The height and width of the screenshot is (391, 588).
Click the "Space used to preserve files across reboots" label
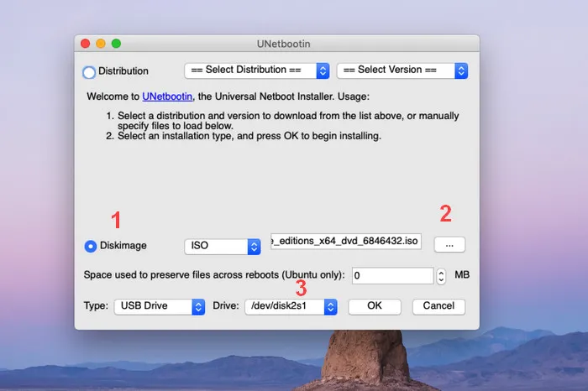click(214, 275)
